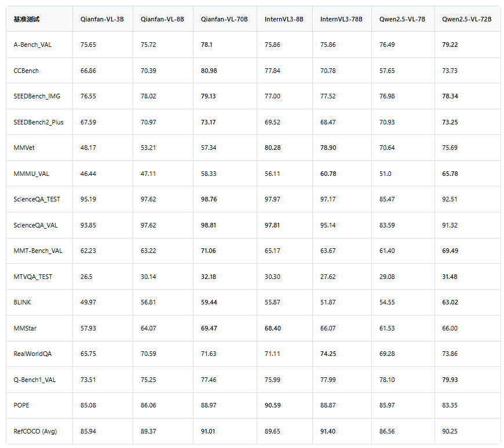Select the 90.59 POPE score

[273, 405]
